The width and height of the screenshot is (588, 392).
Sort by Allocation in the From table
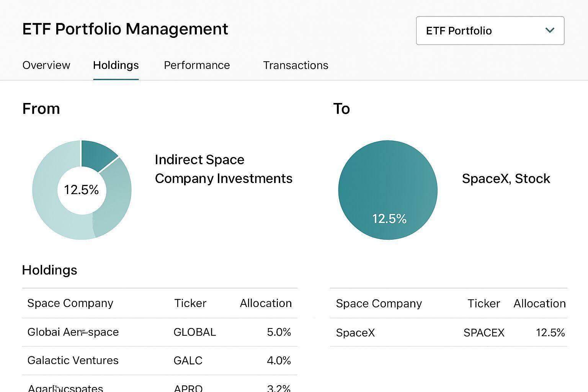266,303
